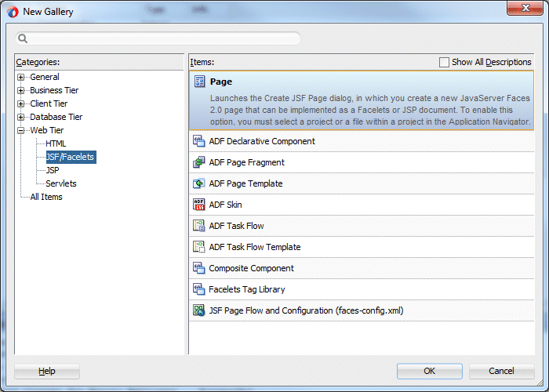Expand the General category

21,77
